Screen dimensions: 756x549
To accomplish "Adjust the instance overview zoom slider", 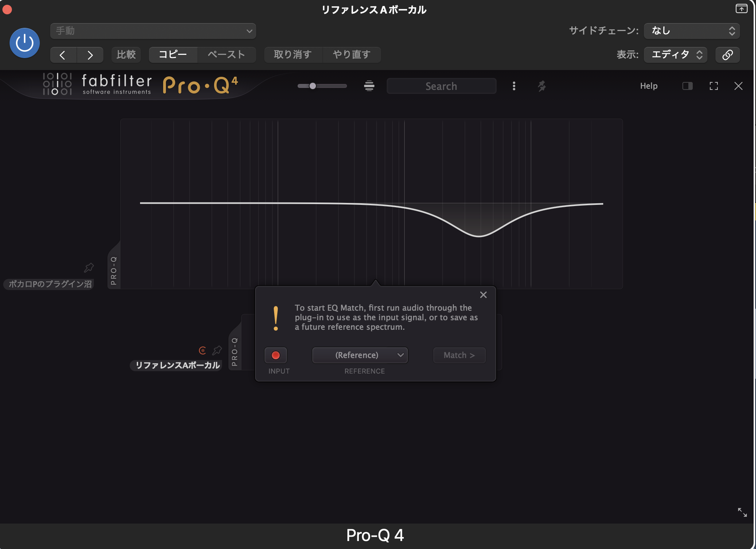I will pos(322,86).
